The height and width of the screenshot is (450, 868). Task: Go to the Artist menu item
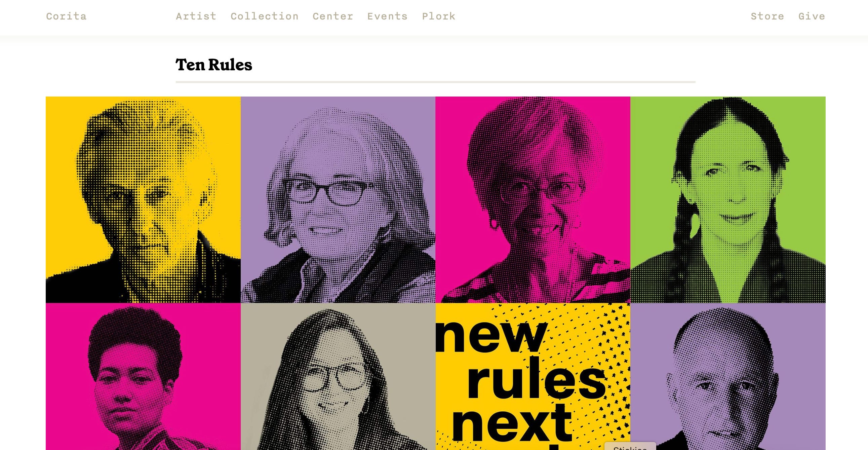[196, 16]
